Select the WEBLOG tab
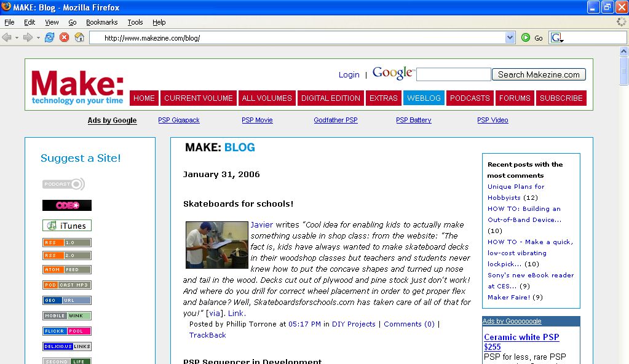The width and height of the screenshot is (629, 364). pyautogui.click(x=424, y=98)
